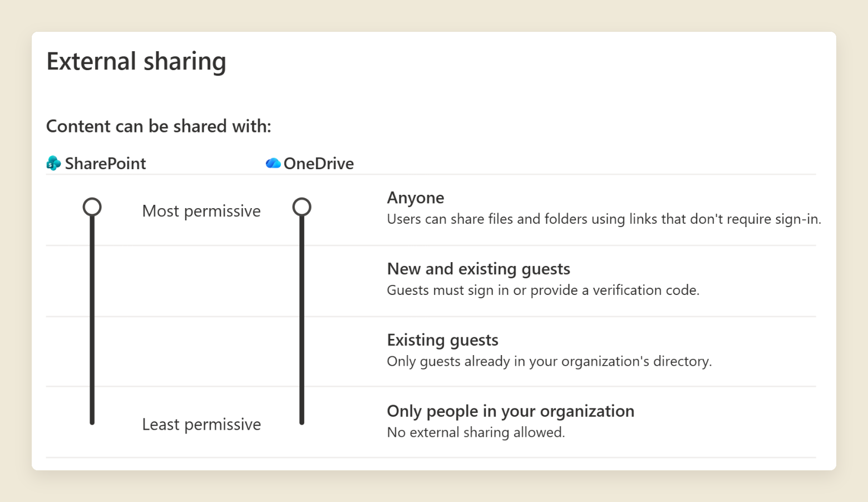
Task: Click the OneDrive sharing slider handle
Action: pyautogui.click(x=302, y=207)
